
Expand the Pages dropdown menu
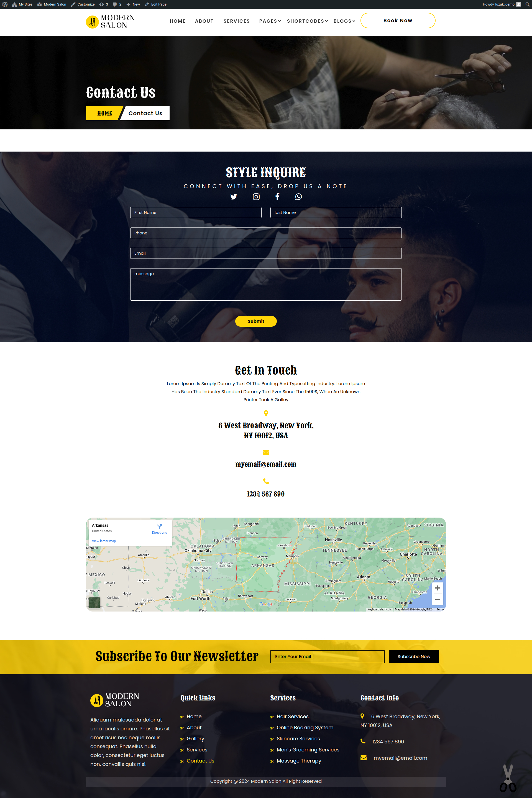pyautogui.click(x=268, y=21)
